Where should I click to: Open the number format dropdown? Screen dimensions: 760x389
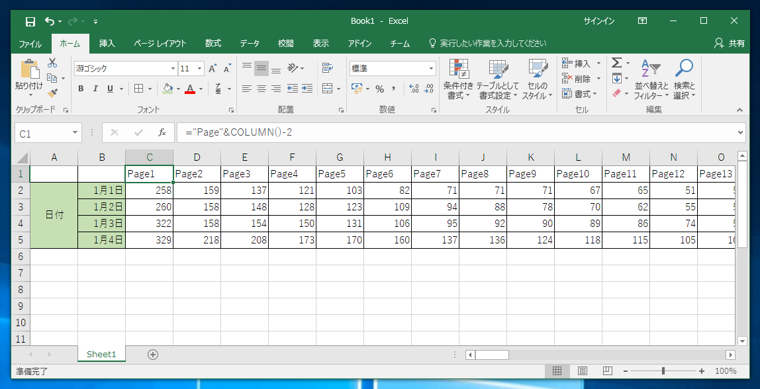click(431, 69)
